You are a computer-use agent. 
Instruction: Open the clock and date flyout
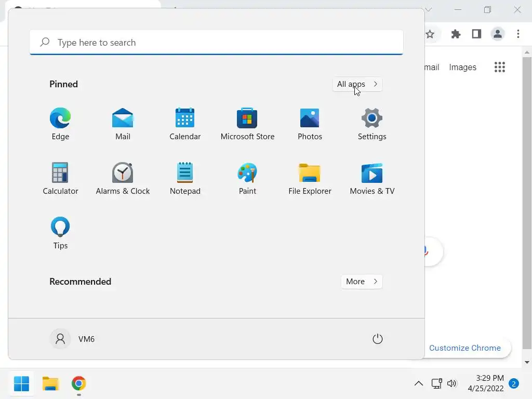tap(486, 383)
